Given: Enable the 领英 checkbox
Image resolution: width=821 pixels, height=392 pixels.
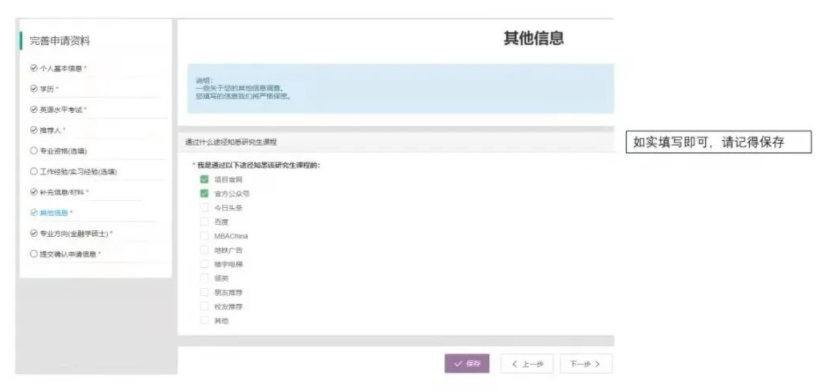Looking at the screenshot, I should [x=204, y=278].
